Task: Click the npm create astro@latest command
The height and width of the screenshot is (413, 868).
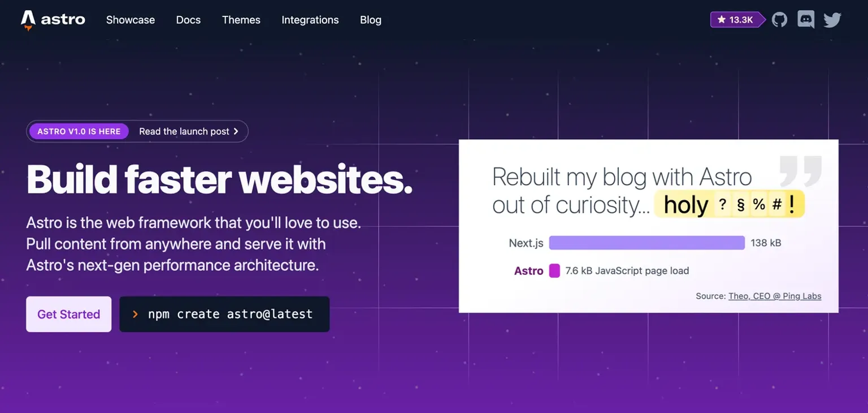Action: pos(230,314)
